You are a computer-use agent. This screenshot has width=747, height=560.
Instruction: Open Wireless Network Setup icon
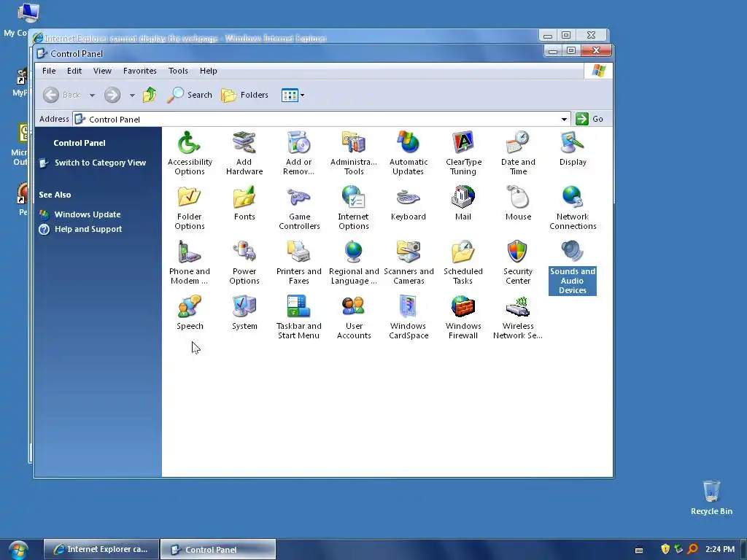pyautogui.click(x=518, y=318)
